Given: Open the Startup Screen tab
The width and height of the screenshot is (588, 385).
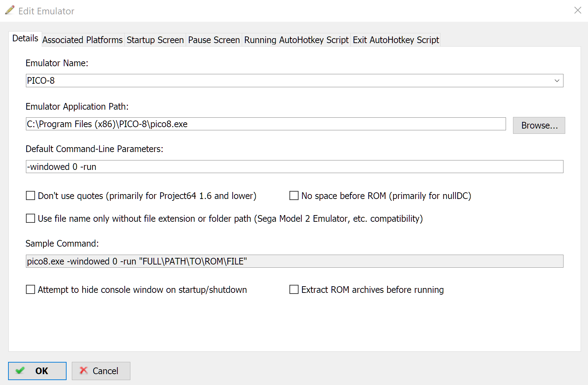Looking at the screenshot, I should (x=155, y=40).
